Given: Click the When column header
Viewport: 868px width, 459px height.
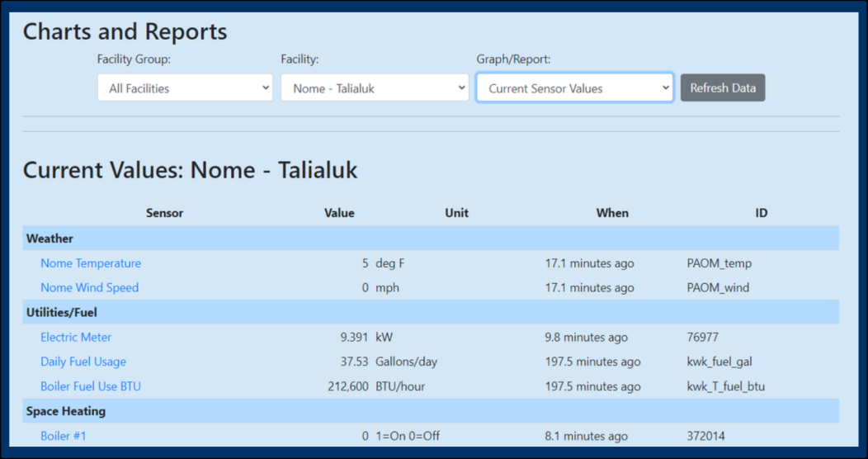Looking at the screenshot, I should click(612, 213).
